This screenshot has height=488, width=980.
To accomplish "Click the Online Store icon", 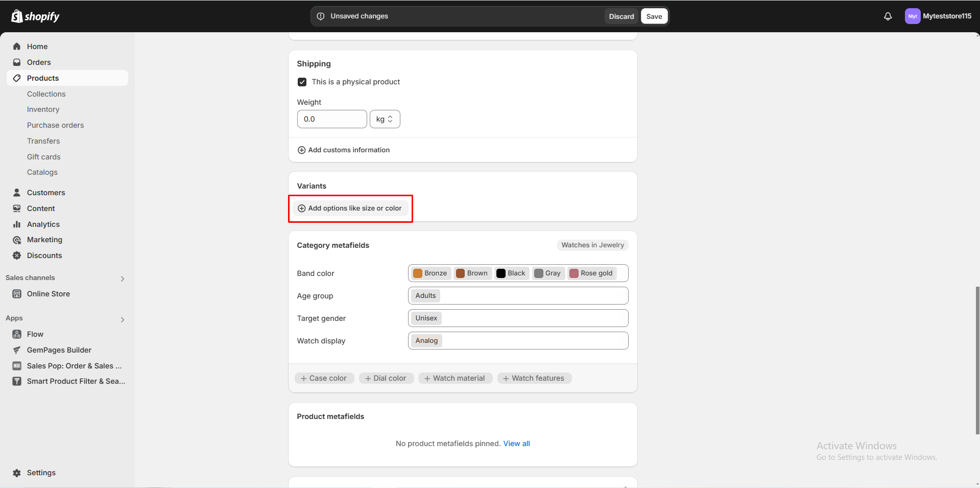I will pyautogui.click(x=17, y=294).
